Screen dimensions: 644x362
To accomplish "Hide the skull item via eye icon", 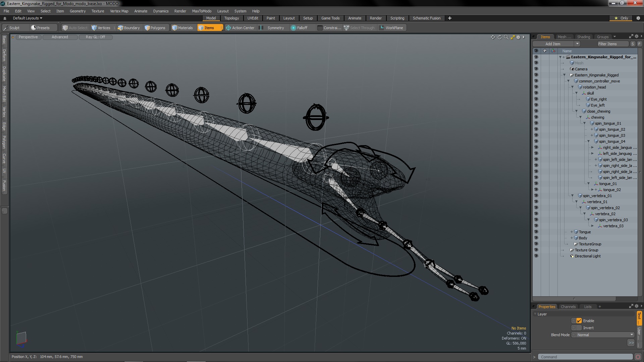I will [536, 93].
